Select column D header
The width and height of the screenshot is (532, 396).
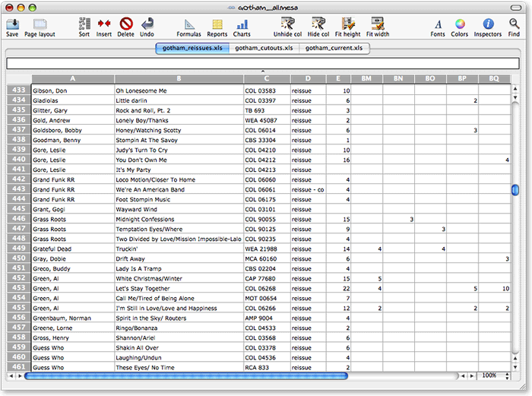tap(308, 79)
